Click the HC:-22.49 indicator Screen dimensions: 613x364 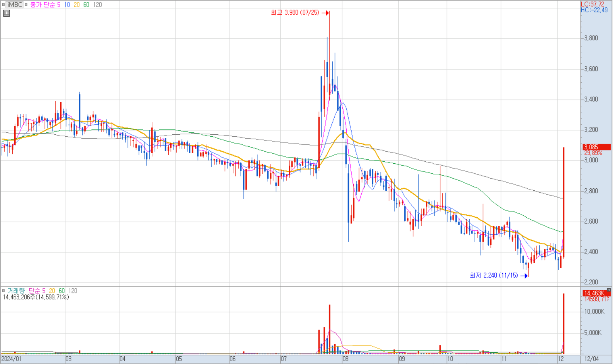click(x=594, y=10)
